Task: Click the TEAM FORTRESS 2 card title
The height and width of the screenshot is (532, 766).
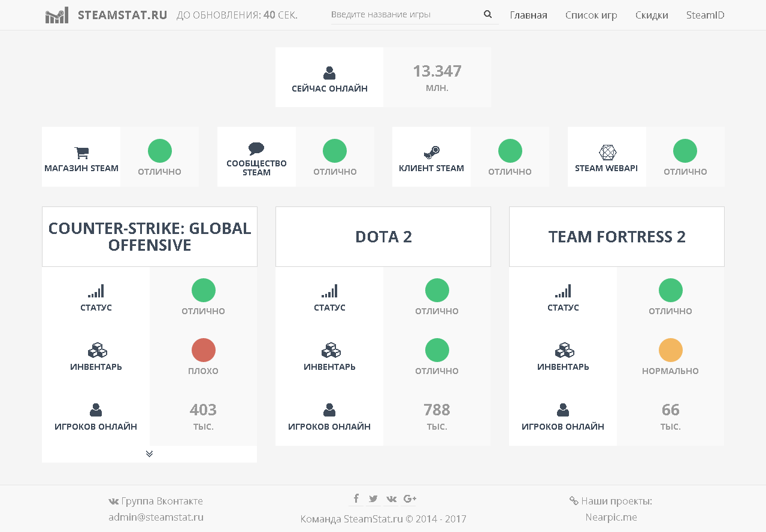Action: point(617,236)
